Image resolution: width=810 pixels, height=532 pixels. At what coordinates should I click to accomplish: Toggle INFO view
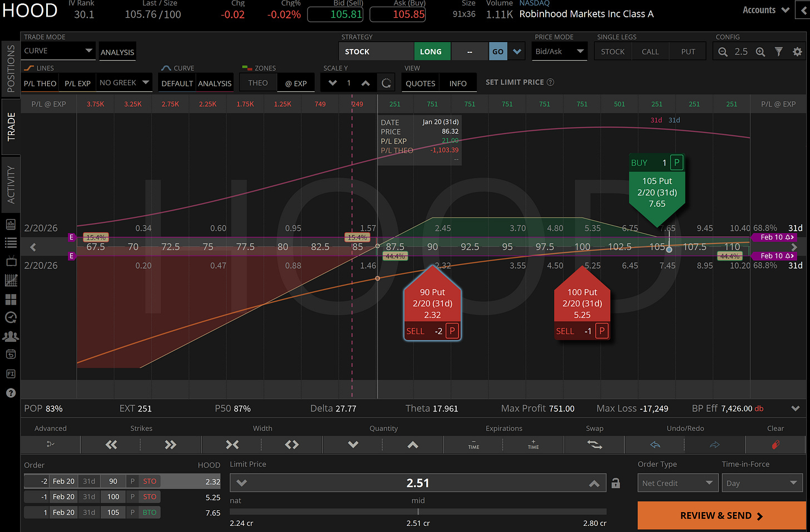tap(458, 83)
